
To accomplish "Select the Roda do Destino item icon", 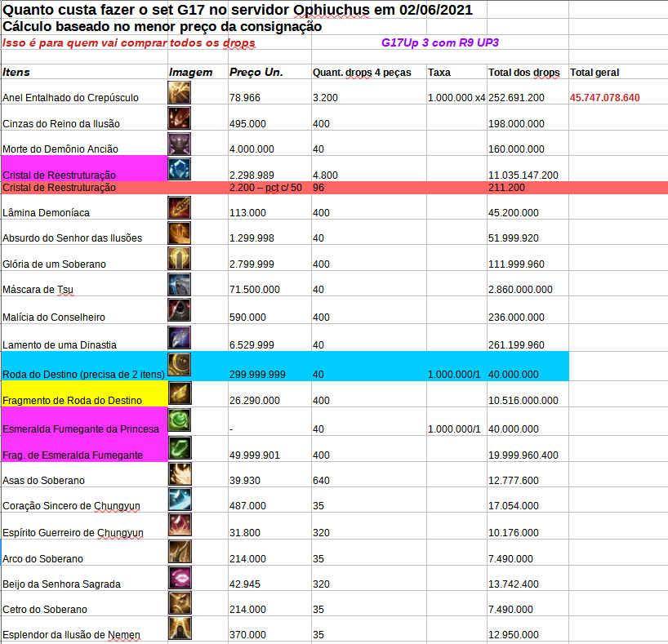I will click(180, 364).
